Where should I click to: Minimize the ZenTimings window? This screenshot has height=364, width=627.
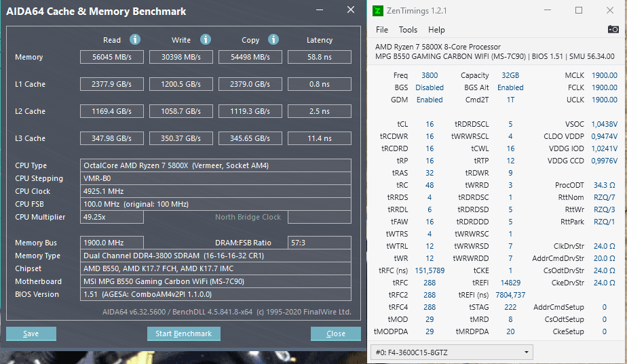coord(548,10)
